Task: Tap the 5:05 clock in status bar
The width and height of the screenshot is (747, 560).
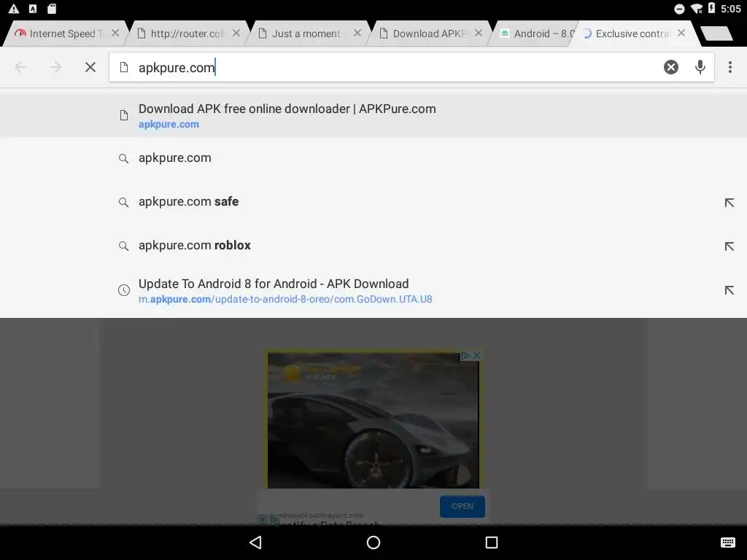Action: [731, 9]
